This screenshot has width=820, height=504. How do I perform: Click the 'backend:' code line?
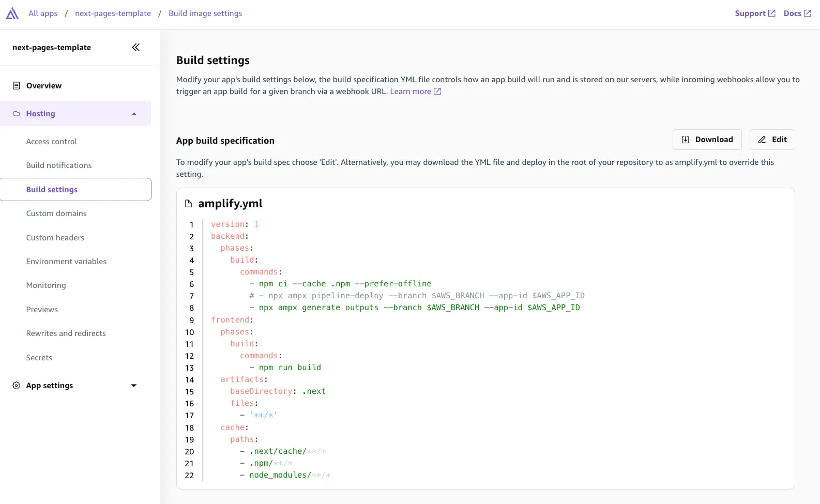230,236
